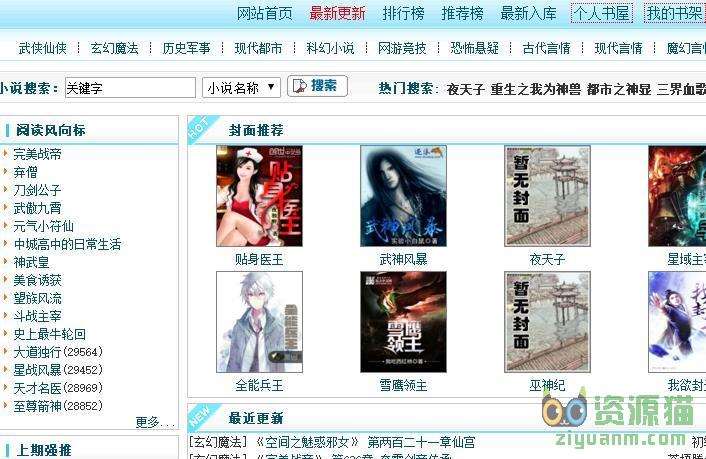
Task: Click the 武神风暴 title link
Action: (403, 259)
